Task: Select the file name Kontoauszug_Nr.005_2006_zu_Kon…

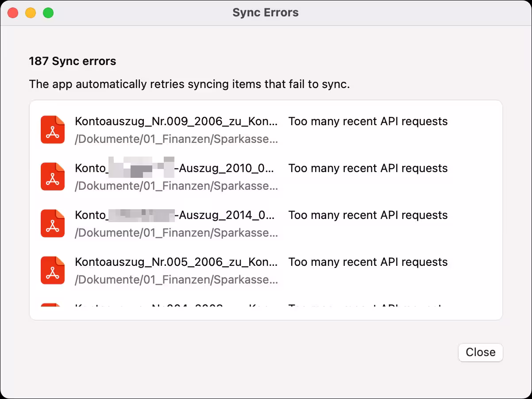Action: click(x=177, y=262)
